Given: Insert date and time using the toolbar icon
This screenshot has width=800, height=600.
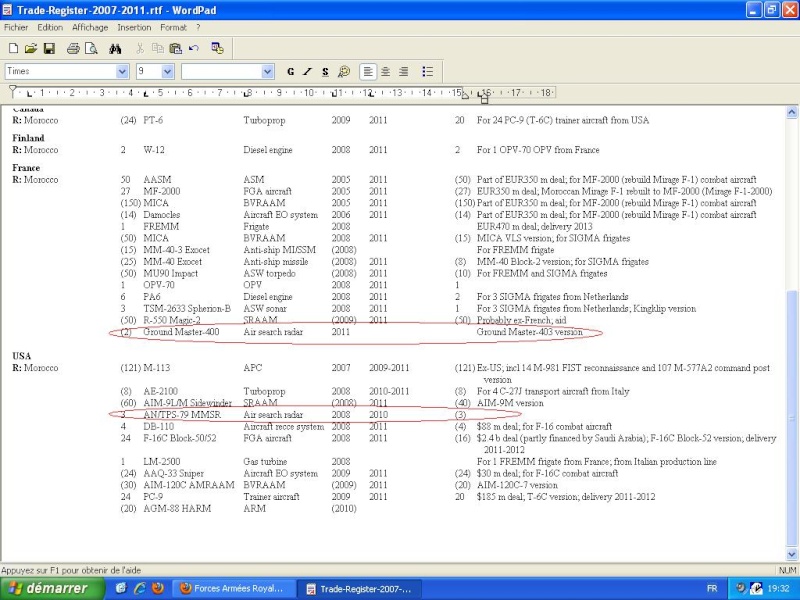Looking at the screenshot, I should [x=217, y=48].
